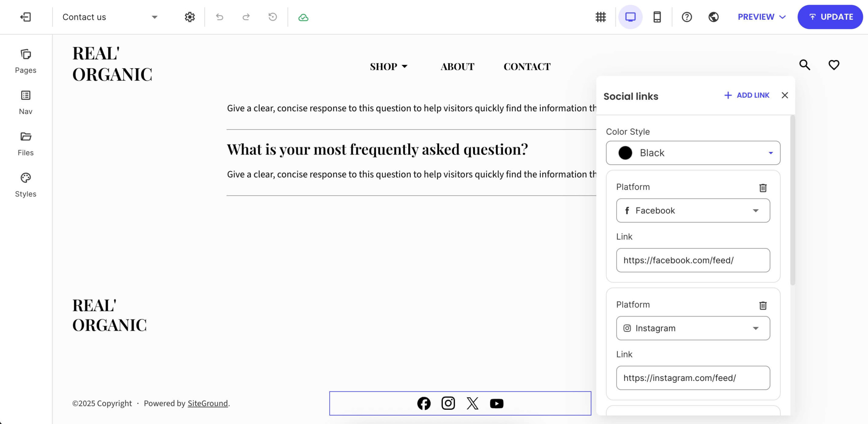Switch to desktop view
868x424 pixels.
point(630,17)
